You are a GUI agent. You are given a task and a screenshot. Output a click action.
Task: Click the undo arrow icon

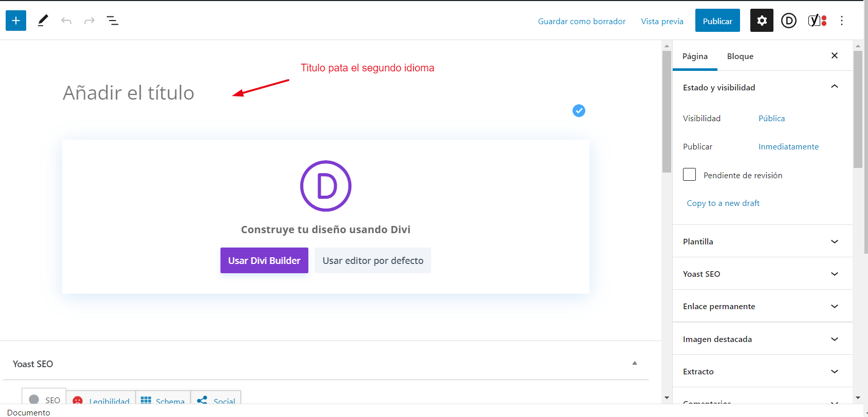pyautogui.click(x=66, y=21)
